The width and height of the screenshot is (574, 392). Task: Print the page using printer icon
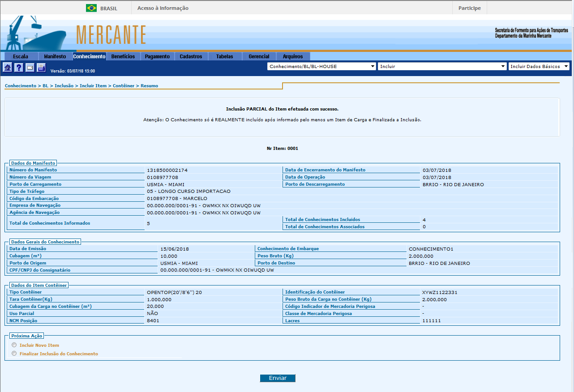click(x=41, y=68)
